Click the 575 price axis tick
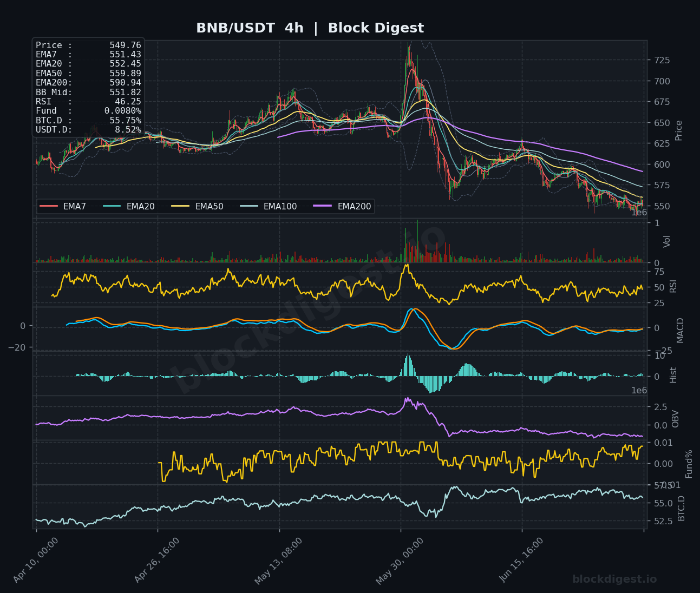 click(x=661, y=186)
